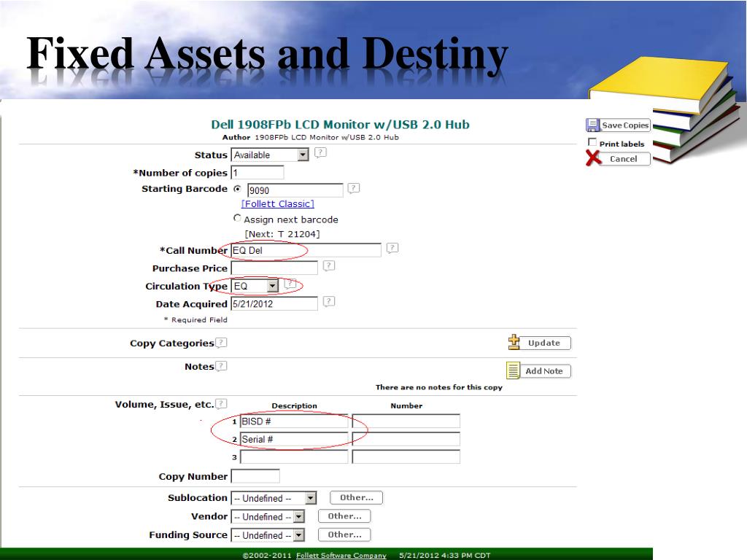The height and width of the screenshot is (560, 747).
Task: Click the Date Acquired field
Action: click(x=274, y=304)
